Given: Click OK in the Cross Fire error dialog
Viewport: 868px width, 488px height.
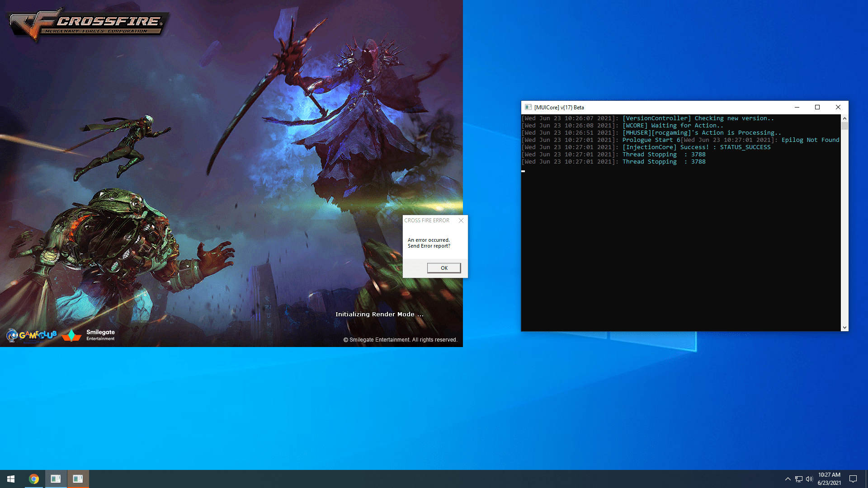Looking at the screenshot, I should pos(444,268).
